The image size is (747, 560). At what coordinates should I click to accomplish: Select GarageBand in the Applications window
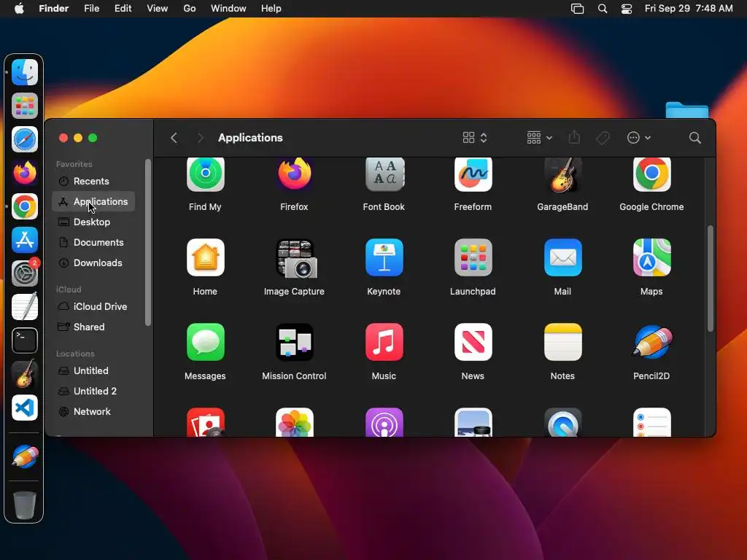tap(562, 174)
